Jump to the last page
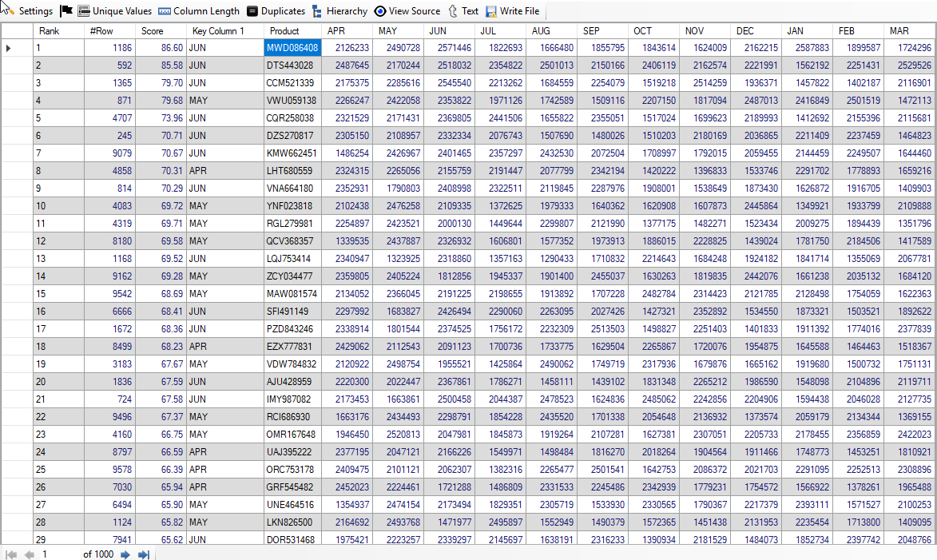 coord(144,554)
